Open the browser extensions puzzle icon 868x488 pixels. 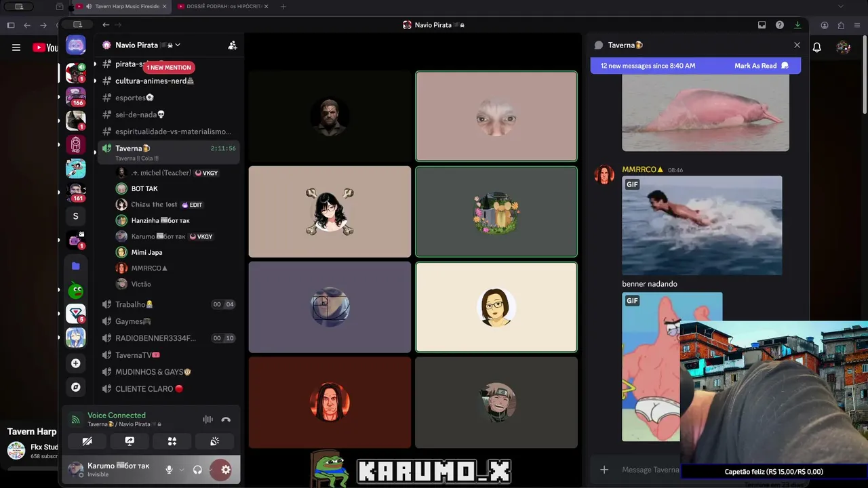(x=841, y=25)
